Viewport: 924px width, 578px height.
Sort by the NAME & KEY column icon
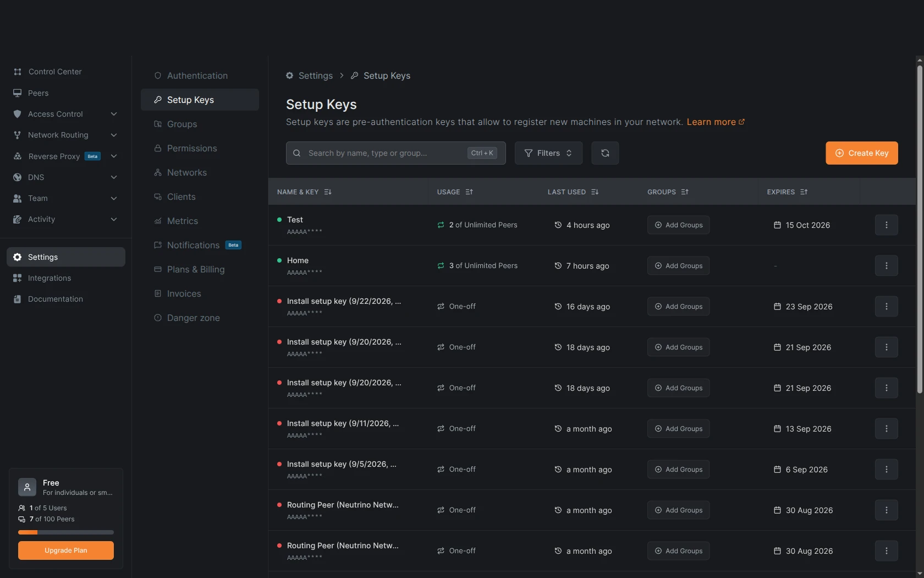coord(328,192)
